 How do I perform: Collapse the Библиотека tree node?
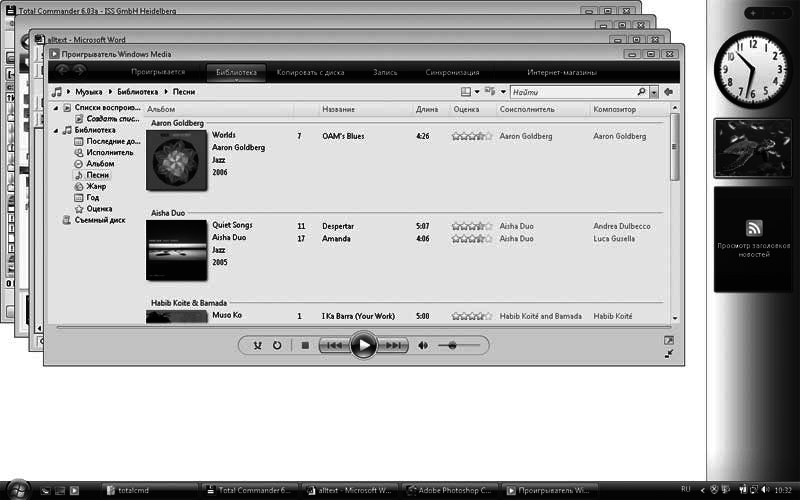point(55,130)
